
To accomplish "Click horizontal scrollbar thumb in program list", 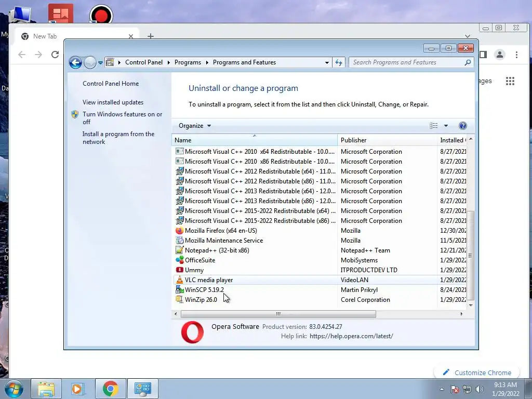I will [278, 314].
